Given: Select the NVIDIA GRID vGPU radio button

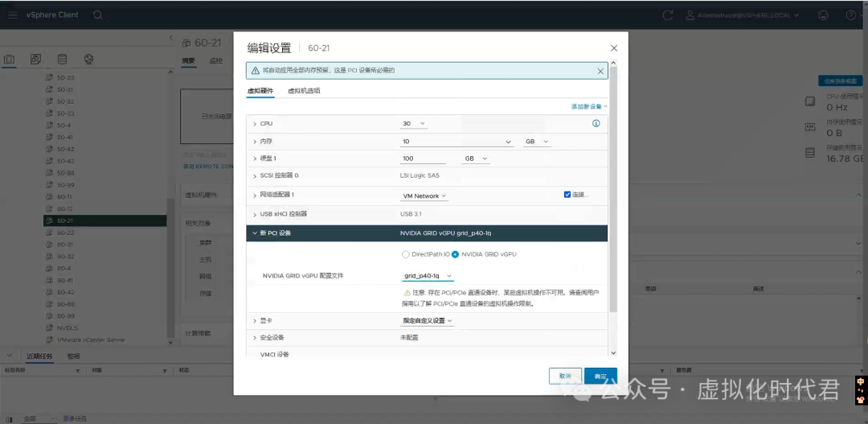Looking at the screenshot, I should pyautogui.click(x=456, y=254).
